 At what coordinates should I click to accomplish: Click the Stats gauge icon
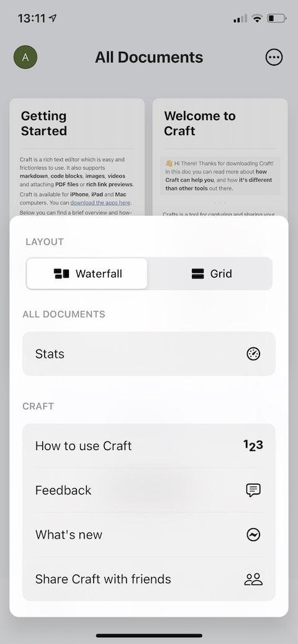click(x=253, y=354)
